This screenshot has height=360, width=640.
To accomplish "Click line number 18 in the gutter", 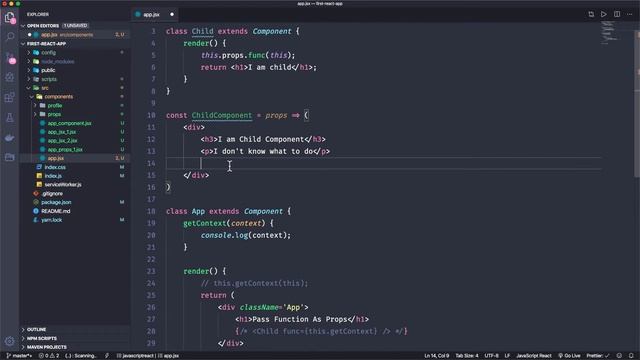I will point(151,211).
